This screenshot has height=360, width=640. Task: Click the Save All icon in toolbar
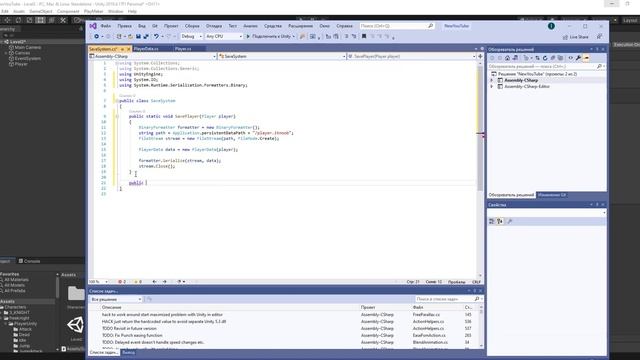click(x=146, y=36)
